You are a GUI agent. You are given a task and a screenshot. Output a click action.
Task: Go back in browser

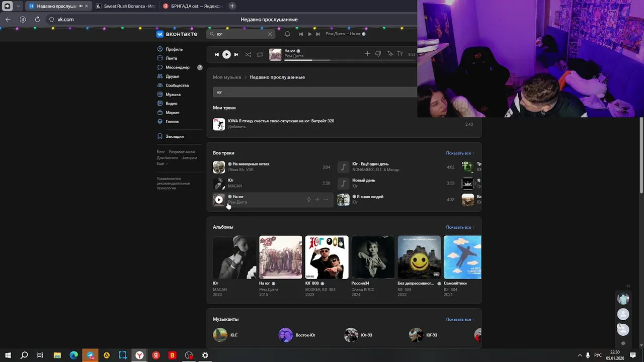tap(8, 20)
